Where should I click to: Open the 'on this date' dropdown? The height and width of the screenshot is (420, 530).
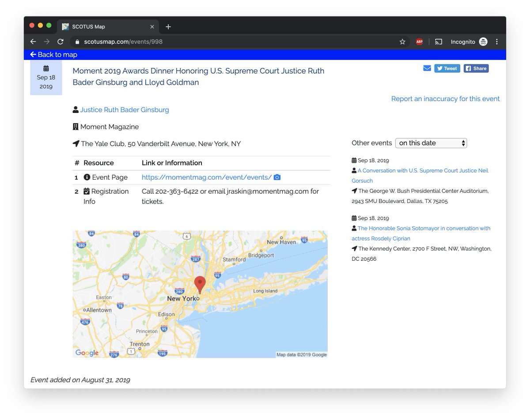431,143
